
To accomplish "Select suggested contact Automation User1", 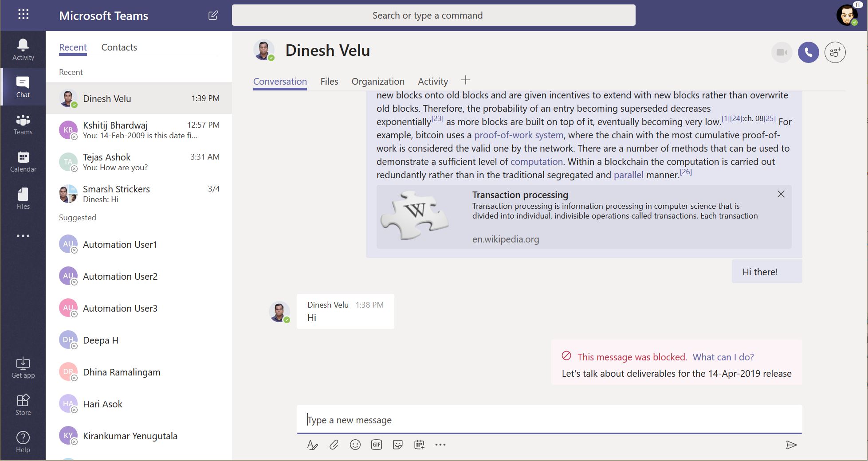I will (x=139, y=244).
